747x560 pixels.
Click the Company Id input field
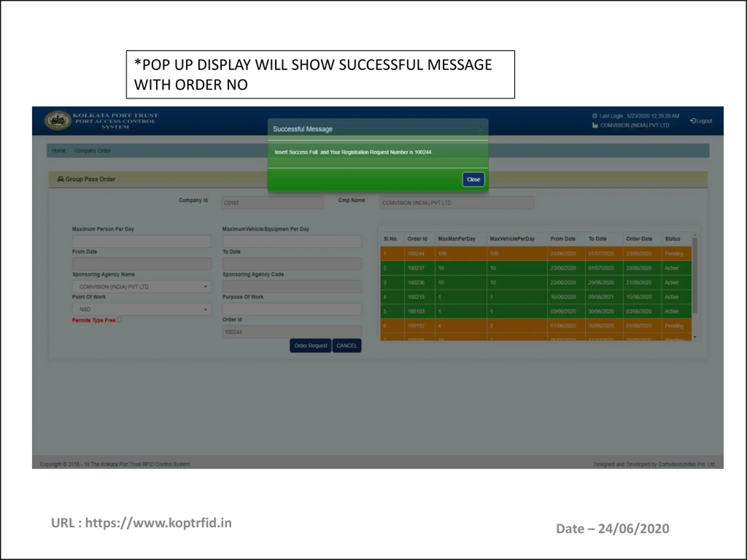click(x=272, y=203)
